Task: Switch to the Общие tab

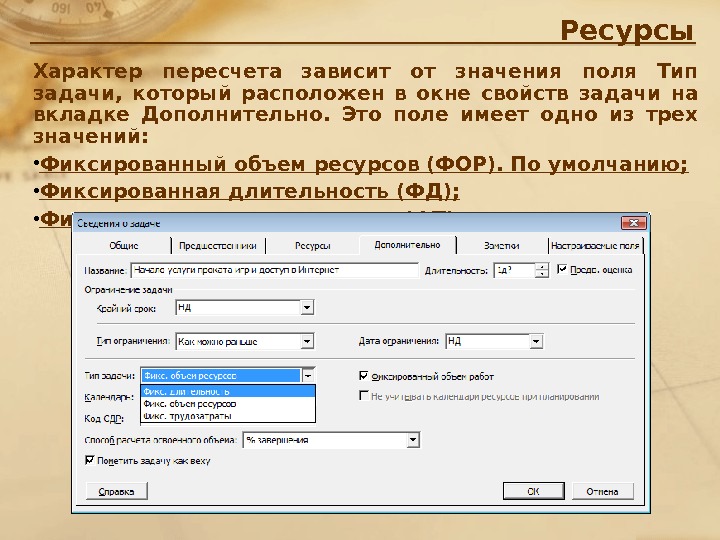Action: coord(124,245)
